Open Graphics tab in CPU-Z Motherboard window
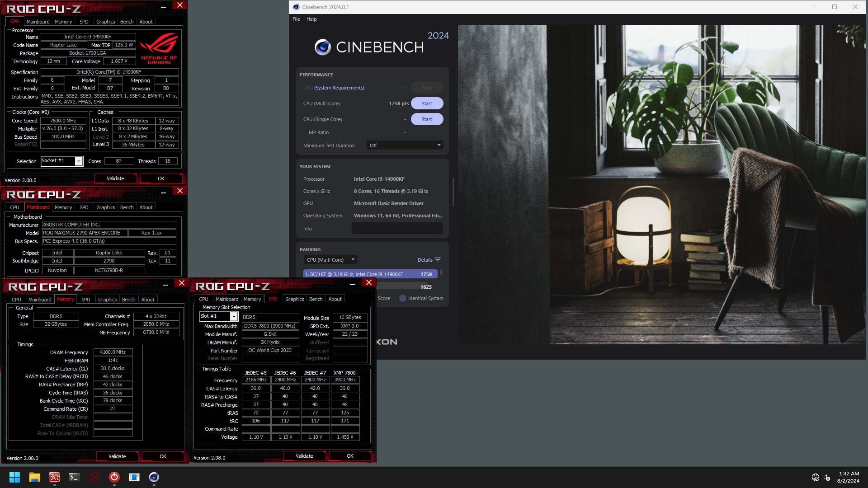The width and height of the screenshot is (868, 488). point(106,207)
